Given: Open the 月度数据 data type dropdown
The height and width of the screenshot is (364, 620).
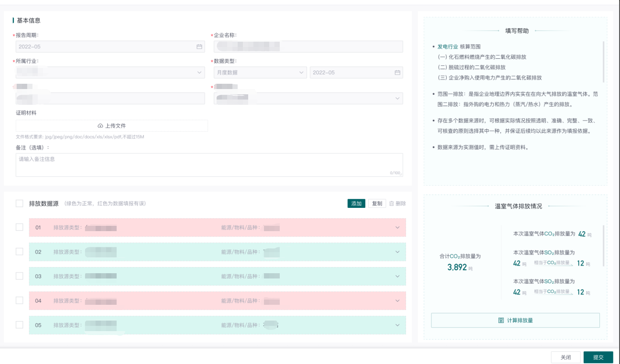Looking at the screenshot, I should (260, 72).
